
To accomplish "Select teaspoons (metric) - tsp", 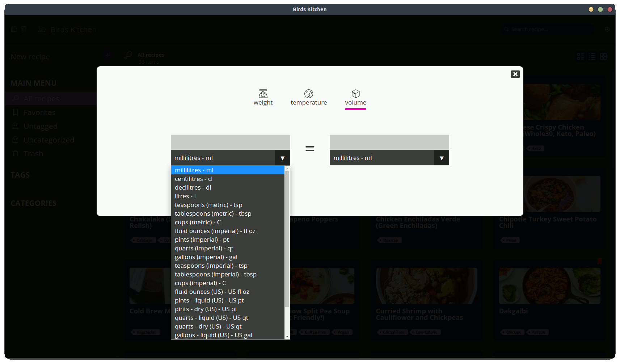I will point(228,205).
